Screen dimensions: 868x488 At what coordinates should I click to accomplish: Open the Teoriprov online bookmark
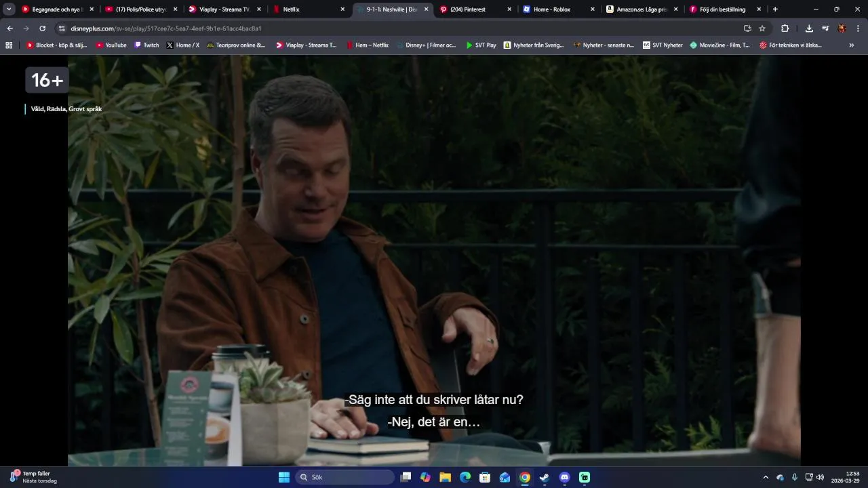point(236,45)
